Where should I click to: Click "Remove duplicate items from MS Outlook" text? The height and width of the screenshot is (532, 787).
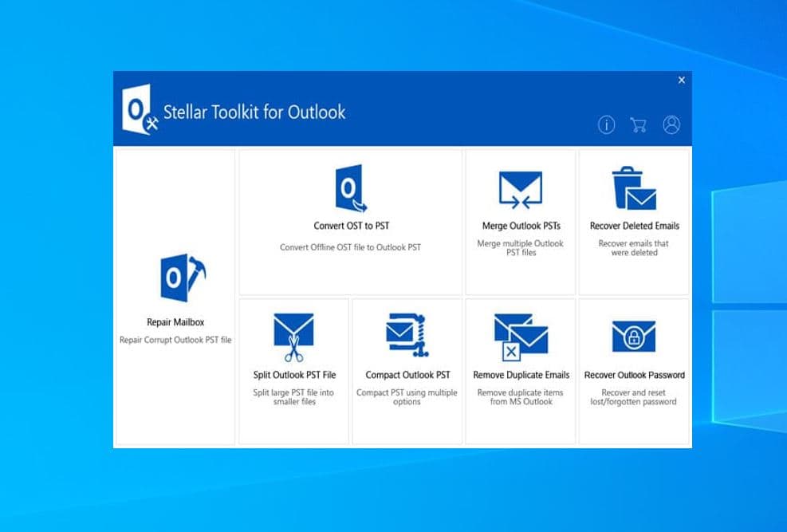521,397
